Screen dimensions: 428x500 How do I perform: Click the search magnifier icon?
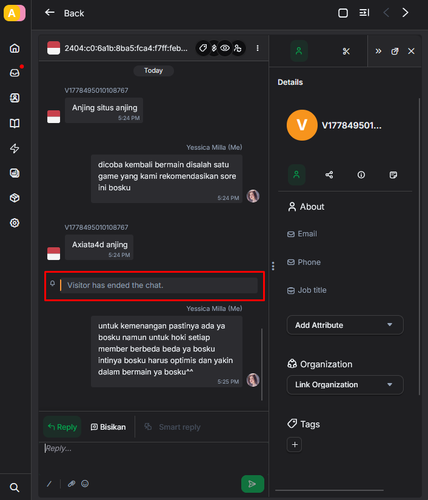pos(14,487)
